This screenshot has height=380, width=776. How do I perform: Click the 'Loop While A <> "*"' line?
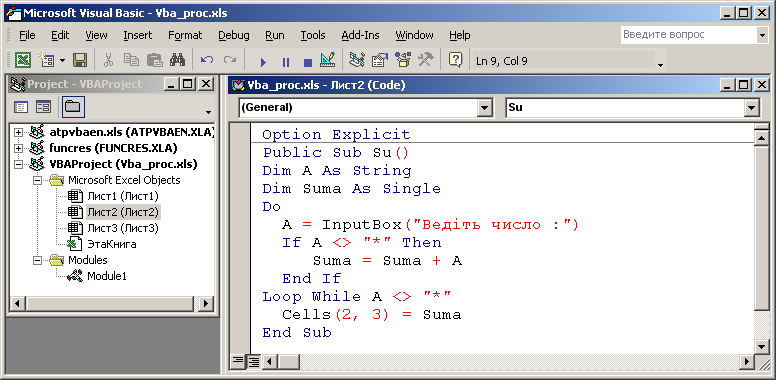pos(357,296)
